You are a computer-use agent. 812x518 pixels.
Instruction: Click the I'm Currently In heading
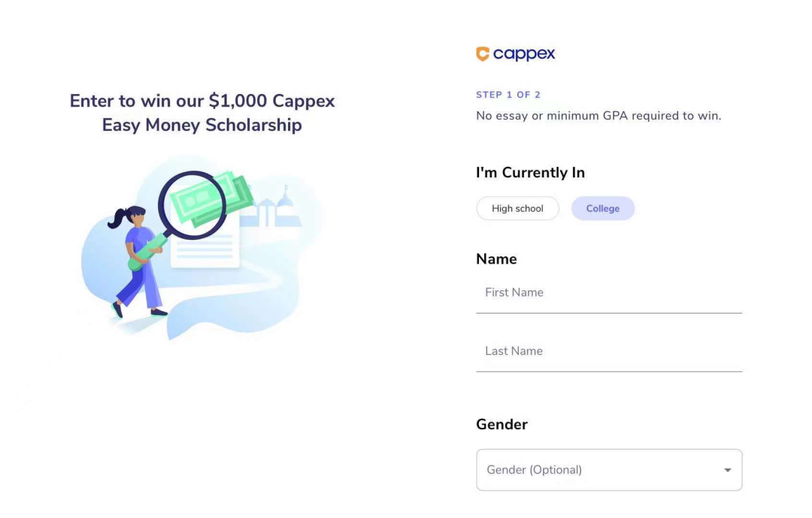[x=530, y=172]
